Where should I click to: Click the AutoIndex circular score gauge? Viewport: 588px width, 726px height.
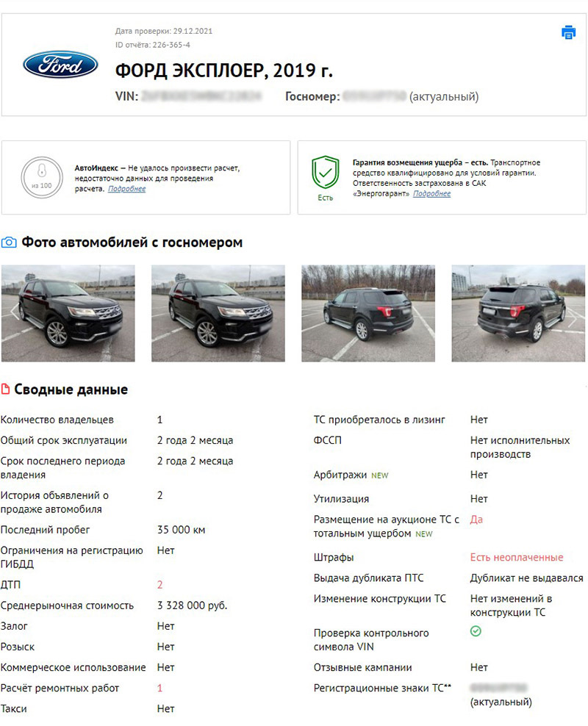tap(42, 177)
